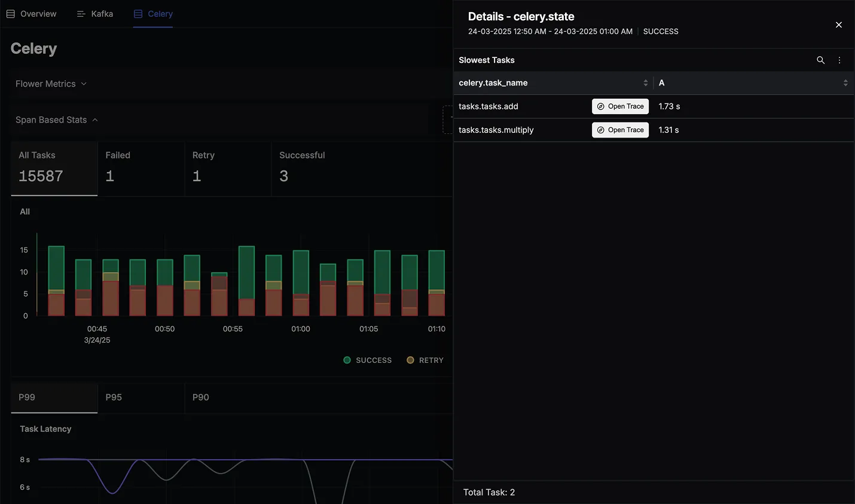The width and height of the screenshot is (855, 504).
Task: Collapse the Span Based Stats section
Action: coord(57,120)
